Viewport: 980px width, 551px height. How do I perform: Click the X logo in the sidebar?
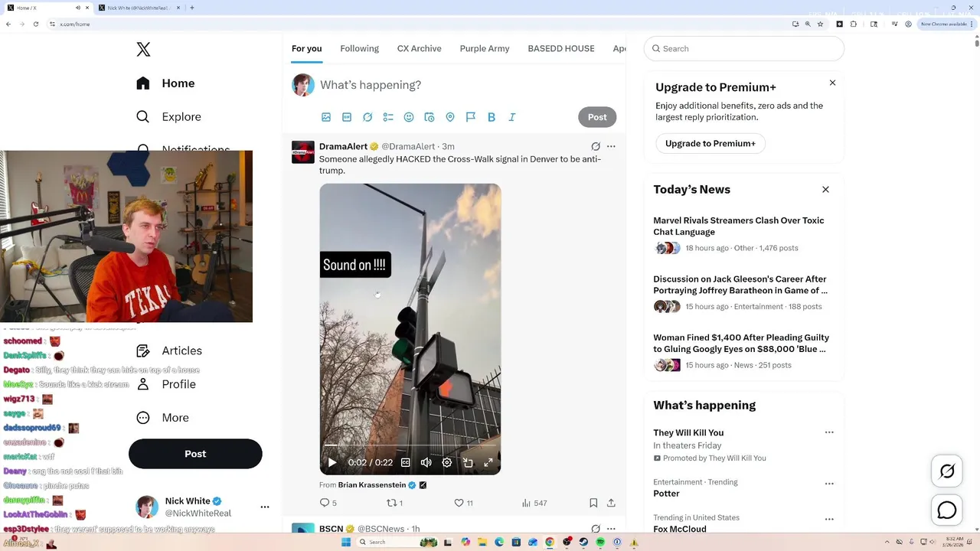143,50
